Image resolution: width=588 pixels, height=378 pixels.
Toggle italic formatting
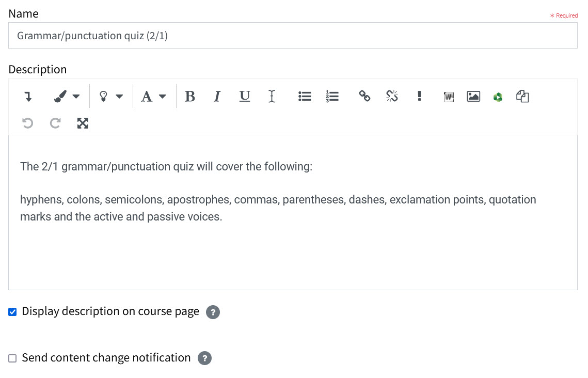[x=217, y=97]
